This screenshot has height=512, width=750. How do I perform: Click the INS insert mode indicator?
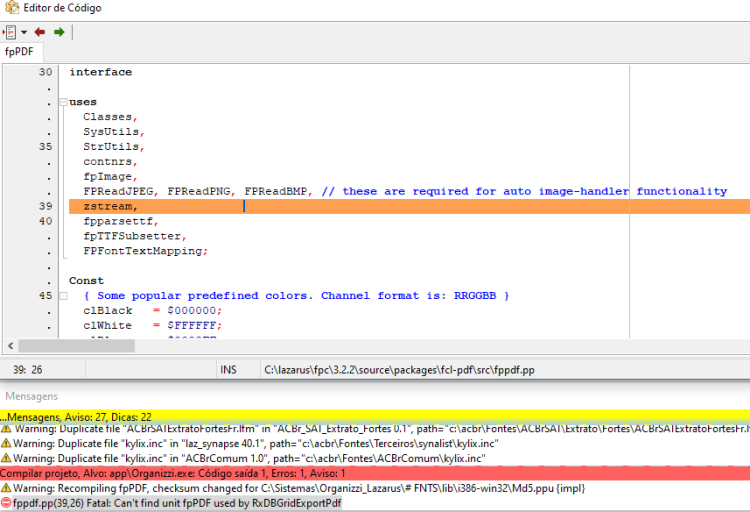point(228,369)
